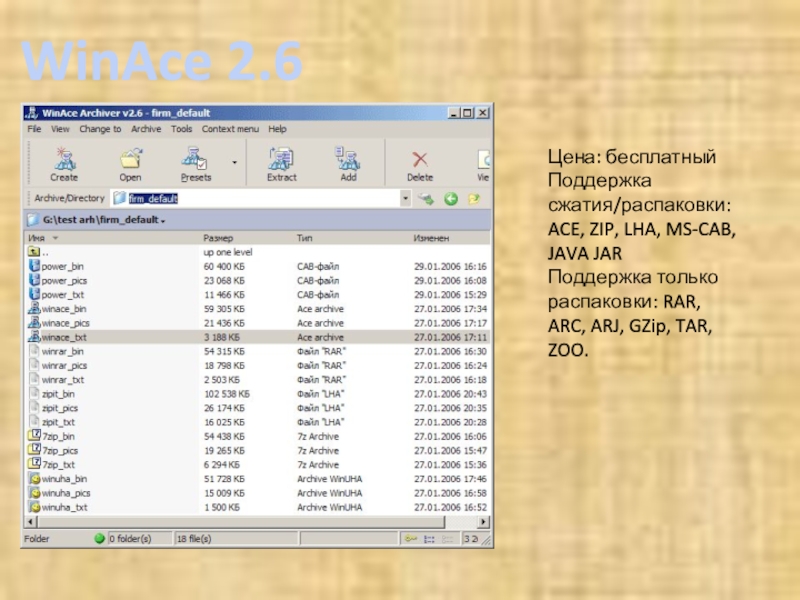Click the '27.01.2006 17:46' date cell
Image resolution: width=800 pixels, height=600 pixels.
pyautogui.click(x=451, y=479)
